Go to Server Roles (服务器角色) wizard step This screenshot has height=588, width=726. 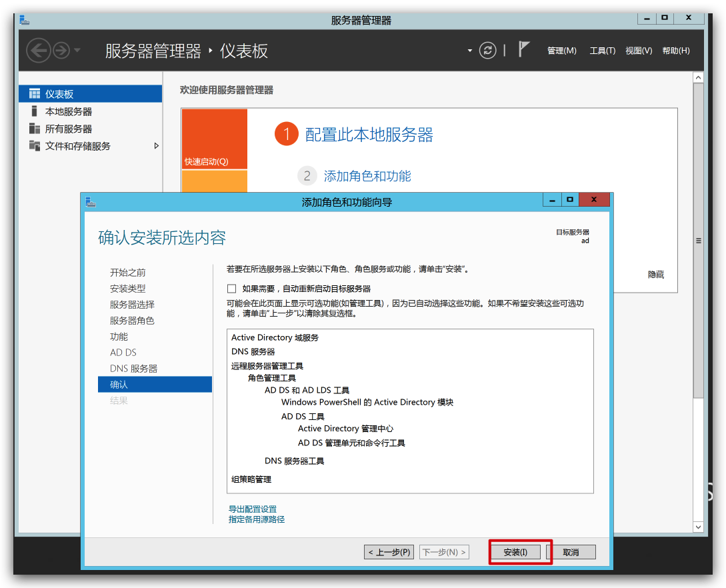(x=132, y=321)
